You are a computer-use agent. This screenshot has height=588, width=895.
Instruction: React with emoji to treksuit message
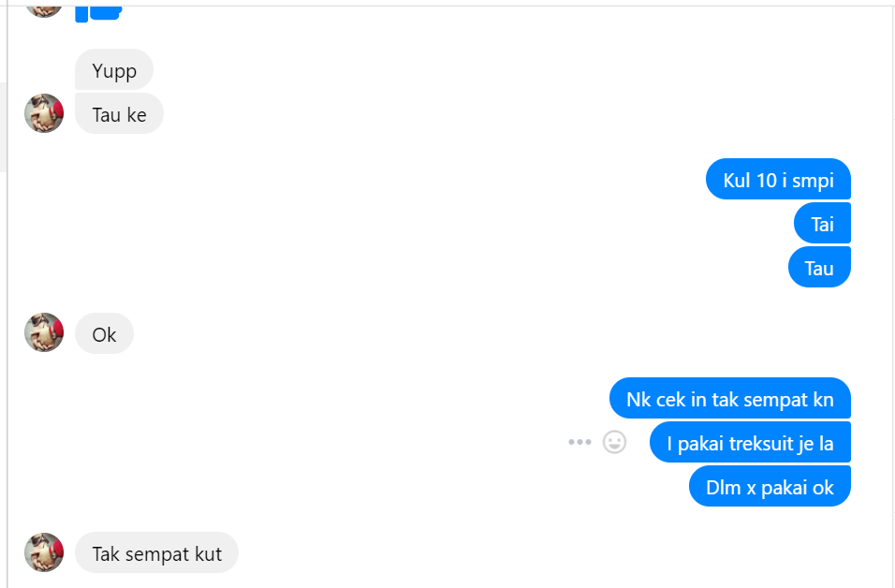click(x=614, y=442)
